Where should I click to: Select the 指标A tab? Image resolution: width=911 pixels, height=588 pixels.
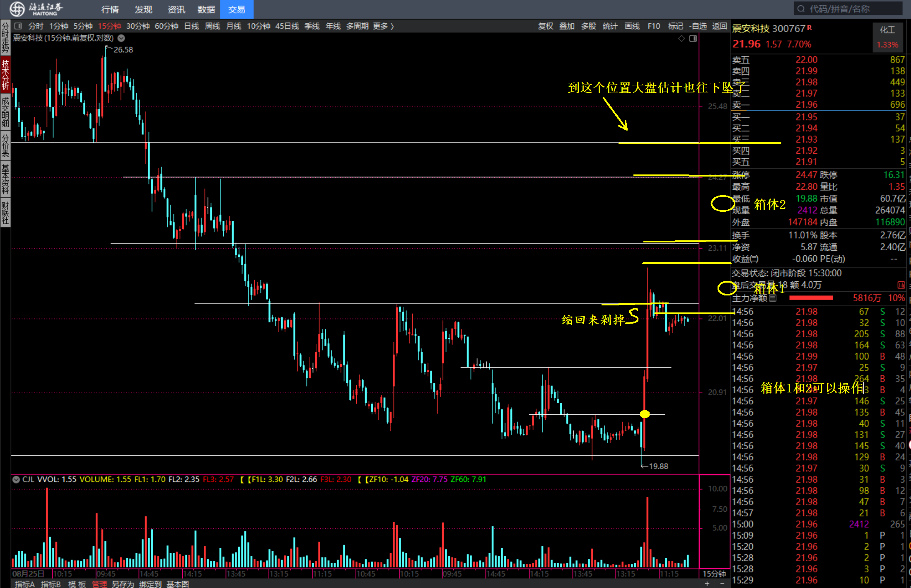pyautogui.click(x=25, y=584)
